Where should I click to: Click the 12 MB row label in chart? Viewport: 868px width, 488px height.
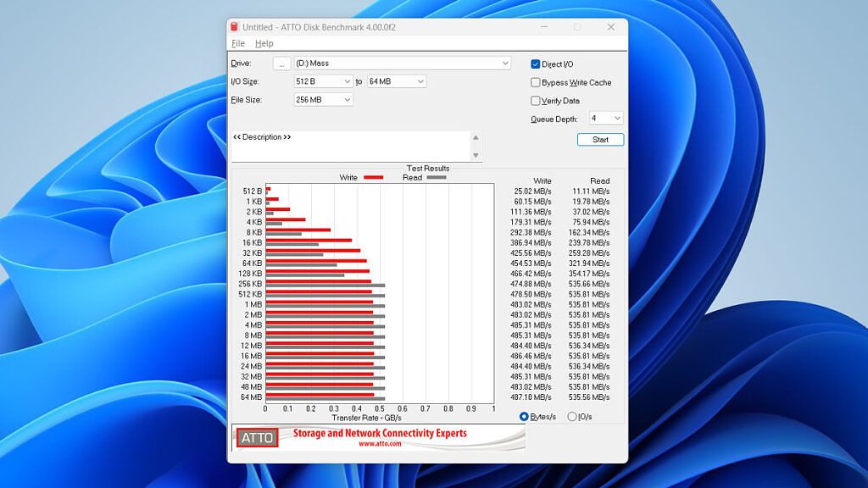[251, 346]
